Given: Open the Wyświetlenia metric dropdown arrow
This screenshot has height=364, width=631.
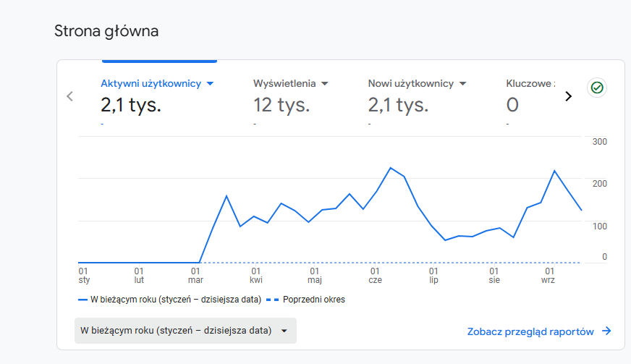Looking at the screenshot, I should click(324, 84).
